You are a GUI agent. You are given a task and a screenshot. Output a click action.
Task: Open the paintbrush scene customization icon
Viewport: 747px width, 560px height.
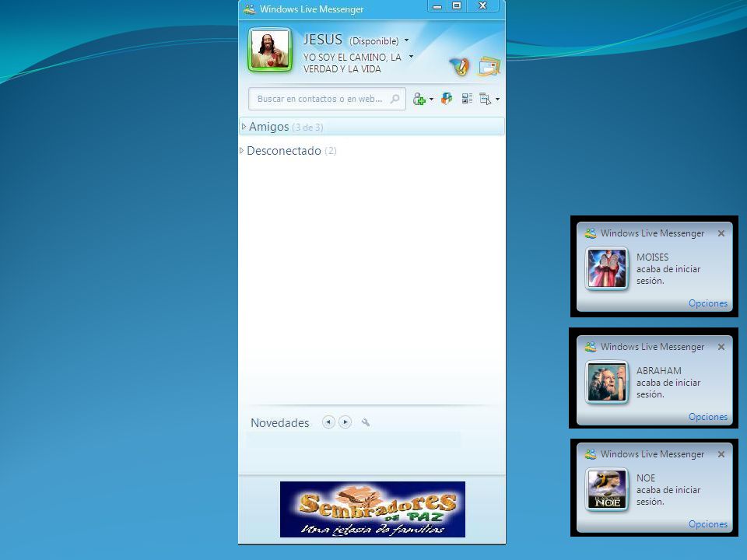tap(459, 66)
